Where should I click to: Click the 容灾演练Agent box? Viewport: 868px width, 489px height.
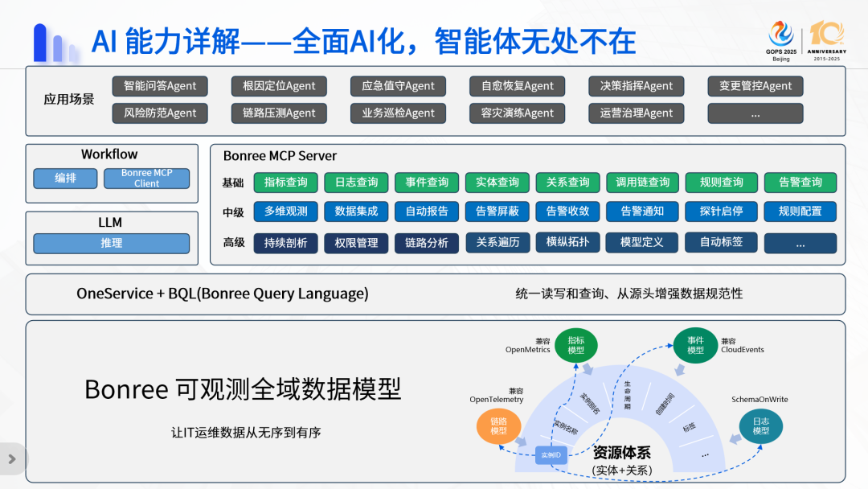point(517,113)
